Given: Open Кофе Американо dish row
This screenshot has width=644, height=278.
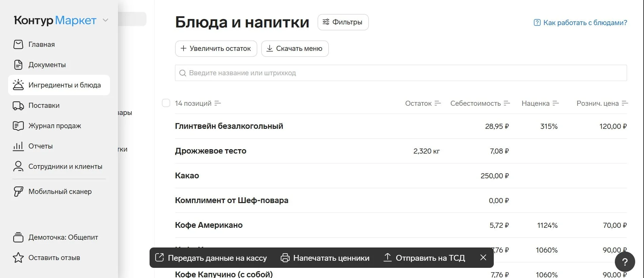Looking at the screenshot, I should coord(401,225).
